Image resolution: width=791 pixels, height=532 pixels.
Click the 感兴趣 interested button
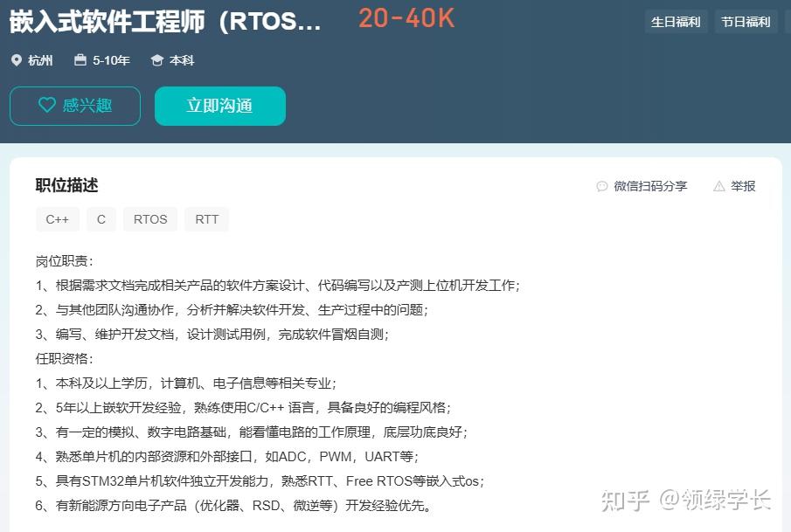point(74,105)
